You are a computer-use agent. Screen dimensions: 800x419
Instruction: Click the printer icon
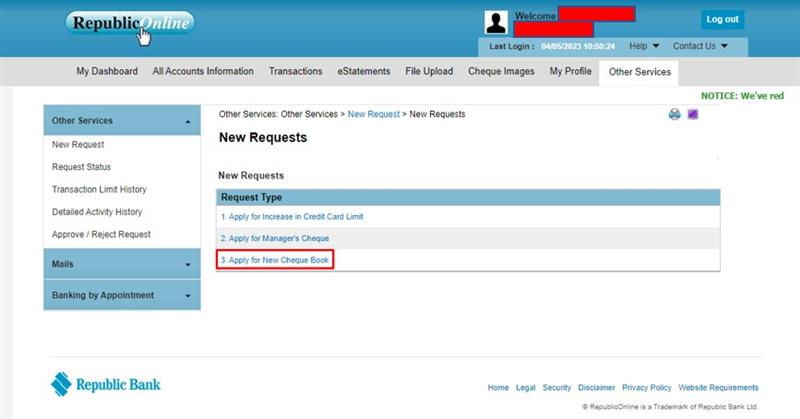coord(675,115)
